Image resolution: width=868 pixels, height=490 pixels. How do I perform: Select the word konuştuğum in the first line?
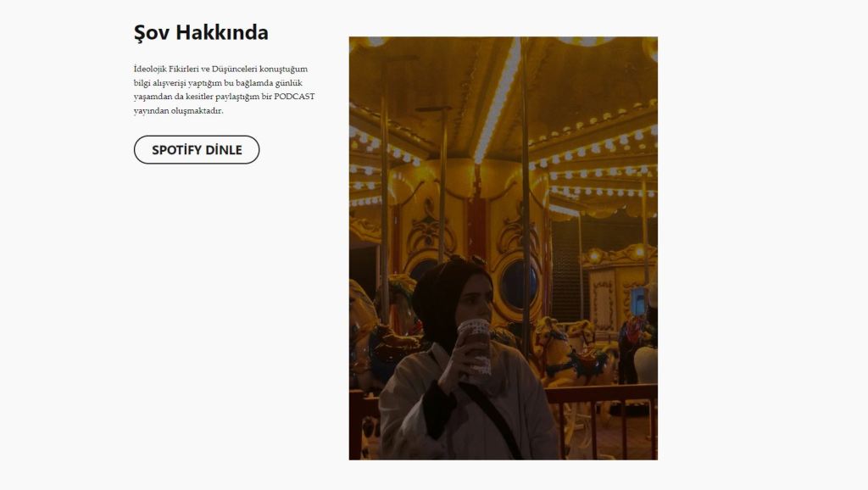283,70
